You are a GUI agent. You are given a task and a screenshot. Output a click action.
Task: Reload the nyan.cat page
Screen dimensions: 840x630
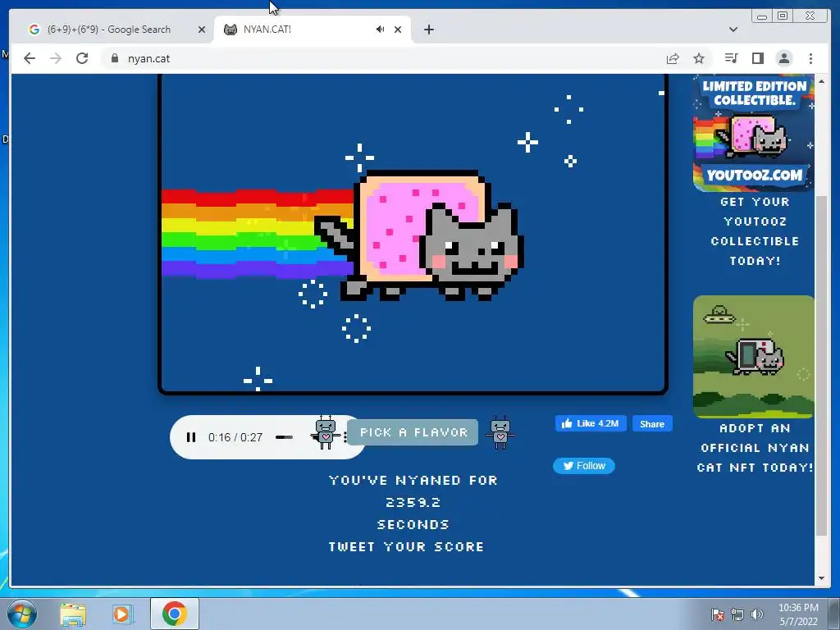point(82,58)
